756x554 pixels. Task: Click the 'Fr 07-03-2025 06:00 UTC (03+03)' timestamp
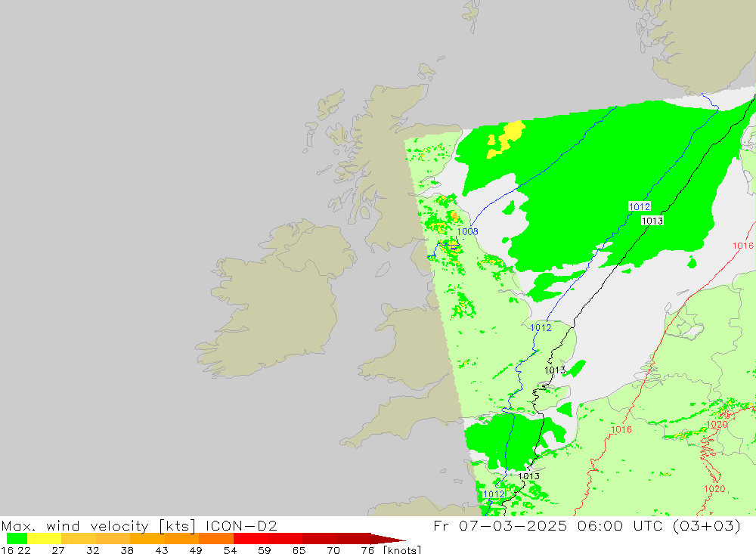click(x=587, y=525)
